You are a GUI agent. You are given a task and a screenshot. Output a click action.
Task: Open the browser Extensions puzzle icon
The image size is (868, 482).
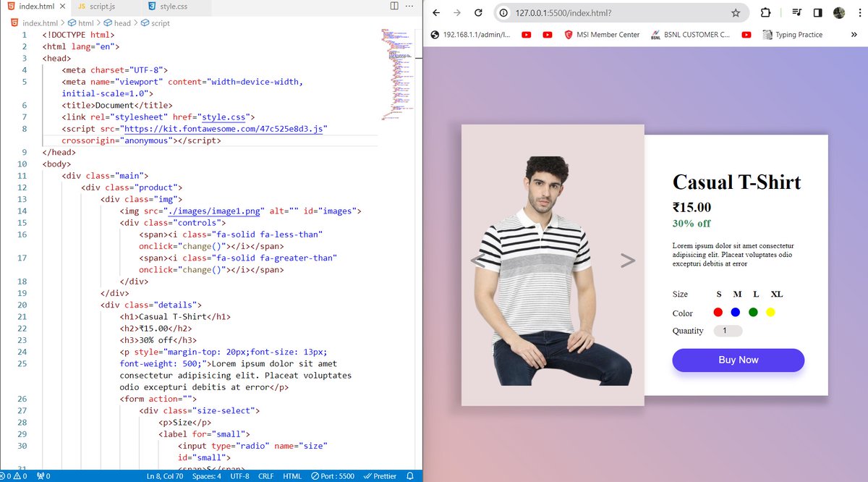pyautogui.click(x=765, y=13)
